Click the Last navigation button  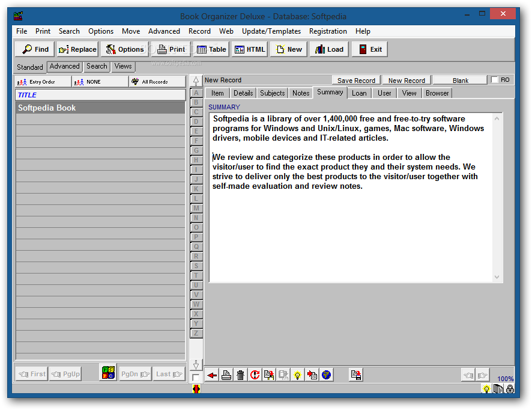[169, 374]
